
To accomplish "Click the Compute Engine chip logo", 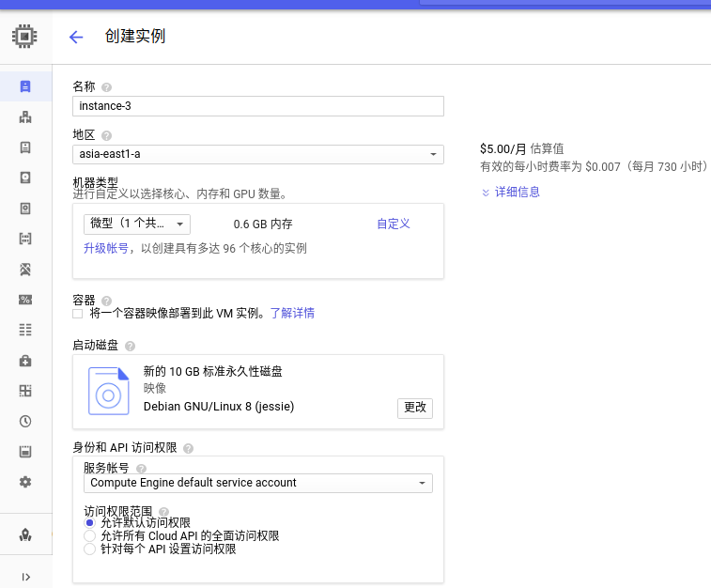I will point(24,37).
